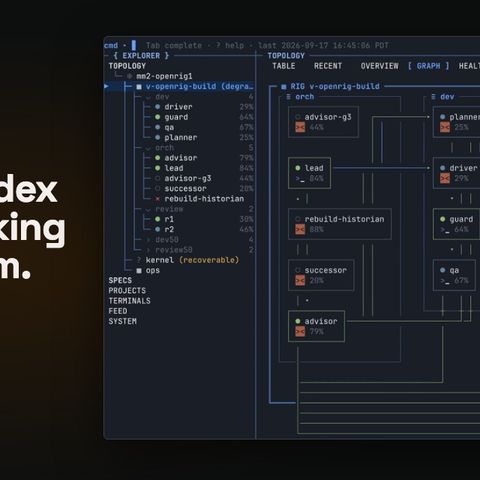The width and height of the screenshot is (480, 480).
Task: Click the RIG square icon in graph header
Action: pos(284,87)
